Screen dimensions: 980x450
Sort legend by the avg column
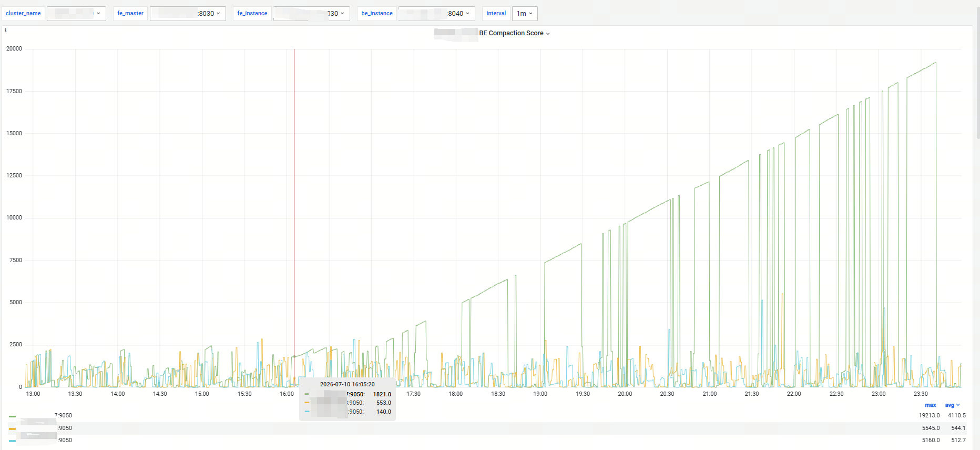click(952, 405)
